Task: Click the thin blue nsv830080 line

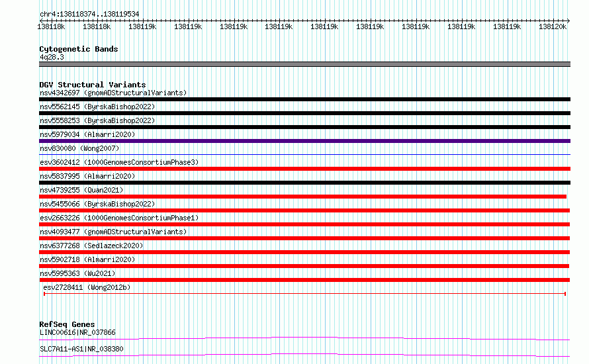Action: 304,154
